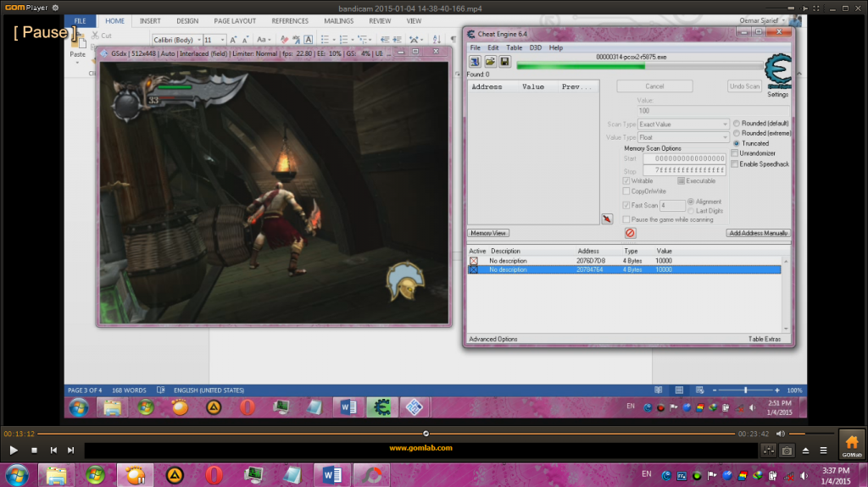This screenshot has height=487, width=868.
Task: Mute audio with the GOM speaker icon
Action: [781, 434]
